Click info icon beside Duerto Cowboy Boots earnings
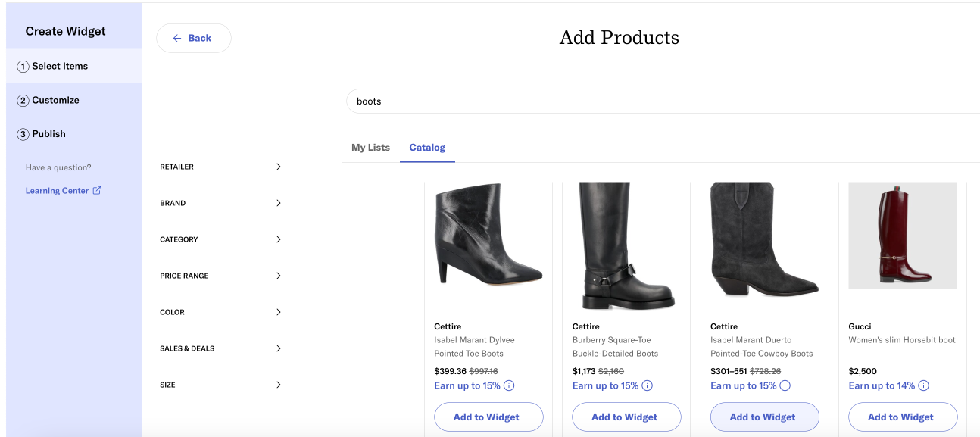980x437 pixels. tap(785, 385)
